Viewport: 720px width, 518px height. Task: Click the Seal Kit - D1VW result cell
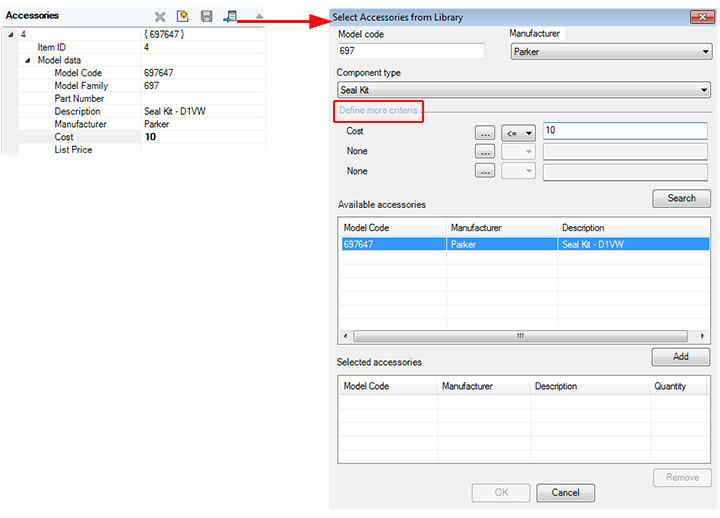[x=633, y=244]
